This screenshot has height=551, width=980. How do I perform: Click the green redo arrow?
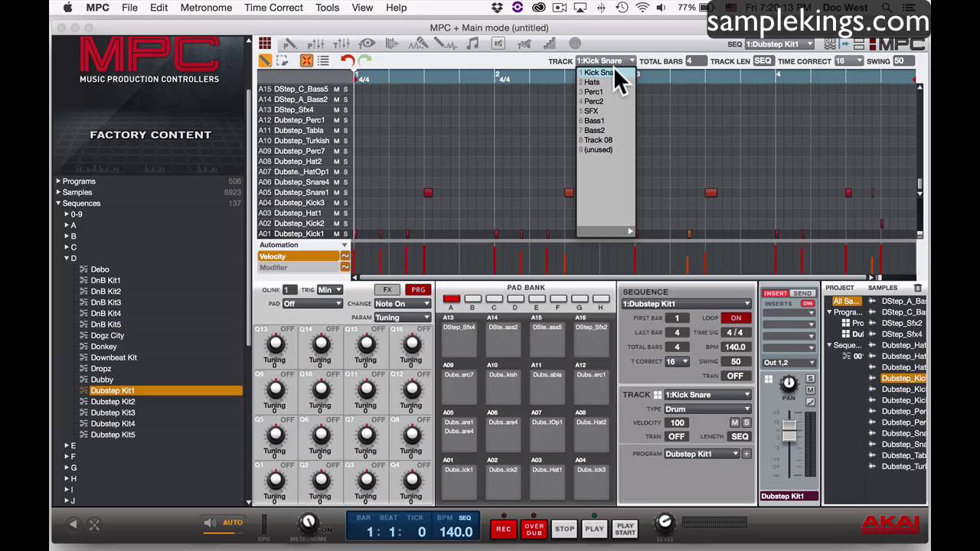pyautogui.click(x=364, y=61)
